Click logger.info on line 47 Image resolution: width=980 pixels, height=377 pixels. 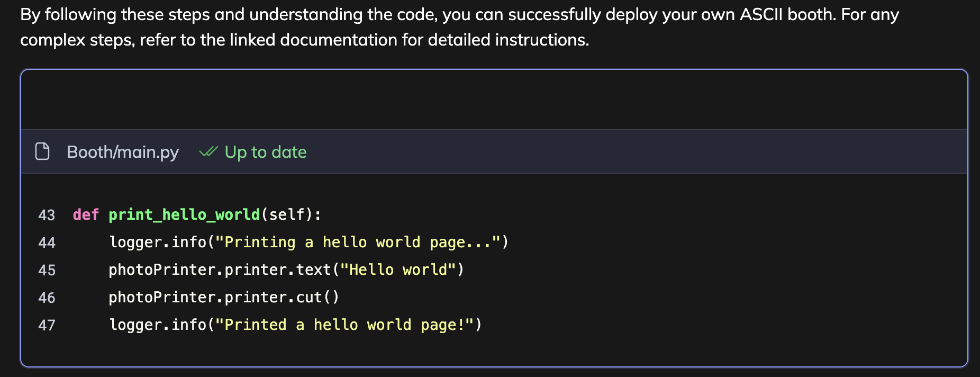point(157,325)
